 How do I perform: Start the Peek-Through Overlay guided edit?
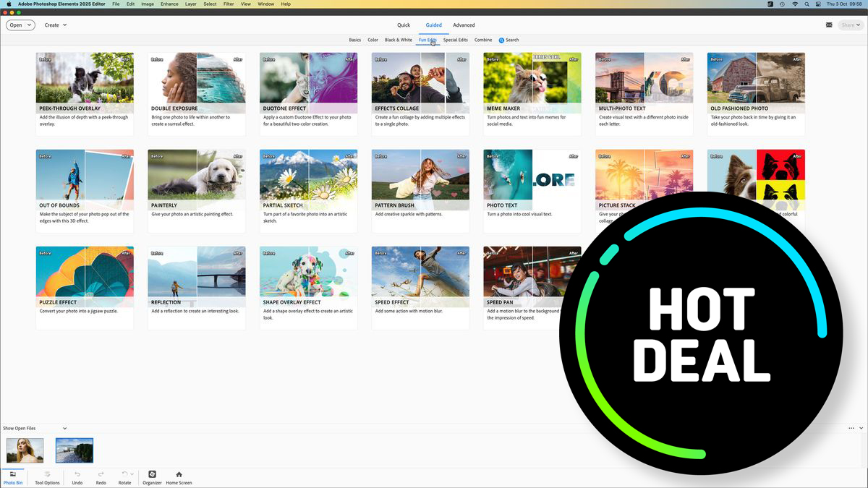coord(85,94)
